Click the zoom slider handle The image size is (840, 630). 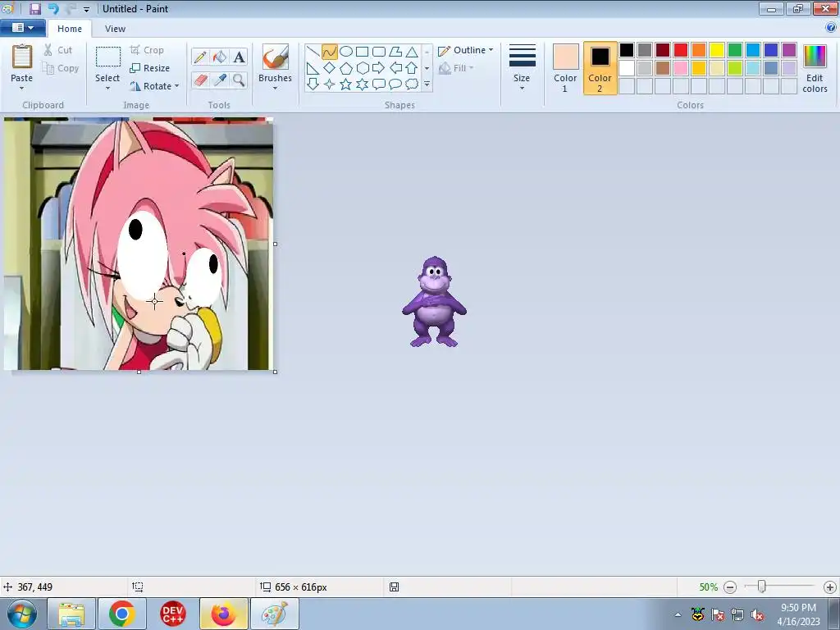point(761,587)
